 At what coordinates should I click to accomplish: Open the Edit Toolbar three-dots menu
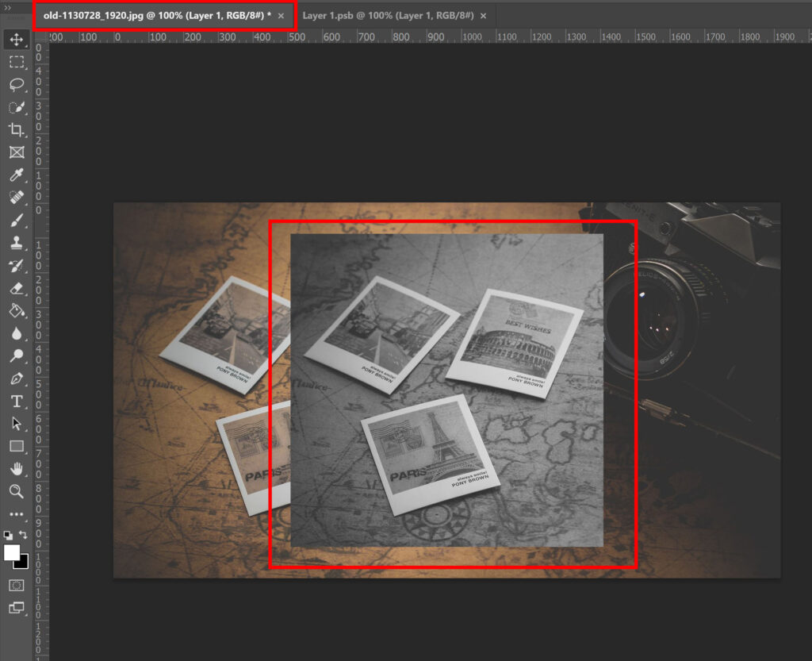(x=16, y=514)
